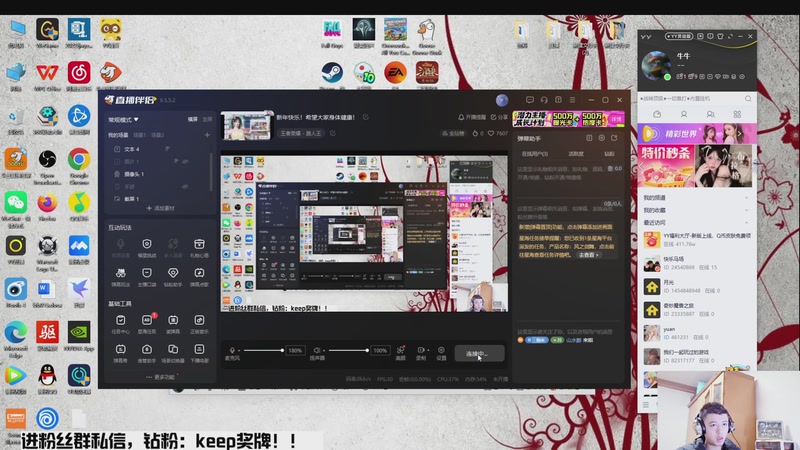Open the 弹幕秀 tool
This screenshot has width=800, height=450.
click(x=120, y=353)
